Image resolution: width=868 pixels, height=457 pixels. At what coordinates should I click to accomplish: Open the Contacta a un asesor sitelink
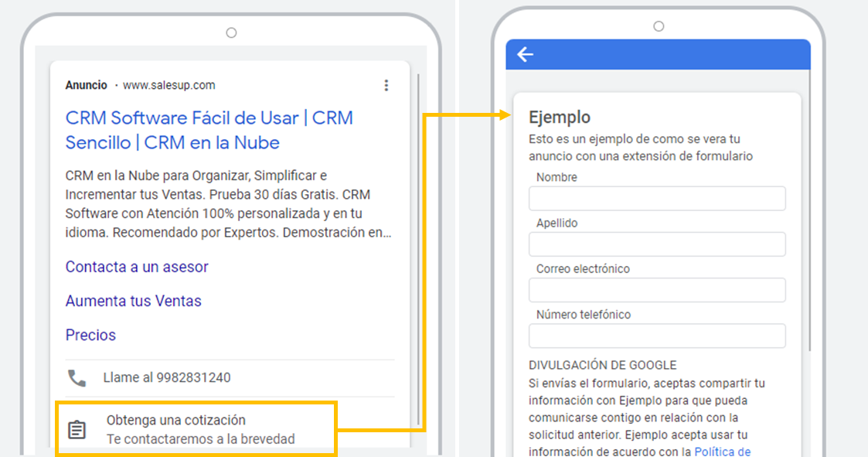tap(136, 267)
